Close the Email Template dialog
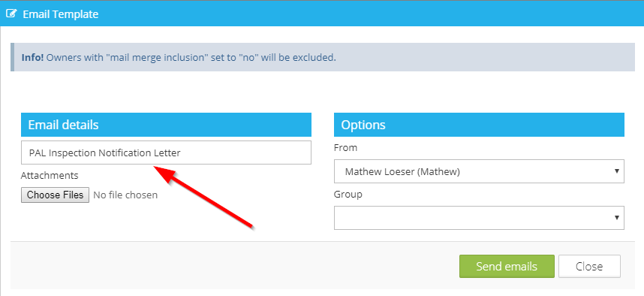The image size is (644, 296). tap(589, 267)
